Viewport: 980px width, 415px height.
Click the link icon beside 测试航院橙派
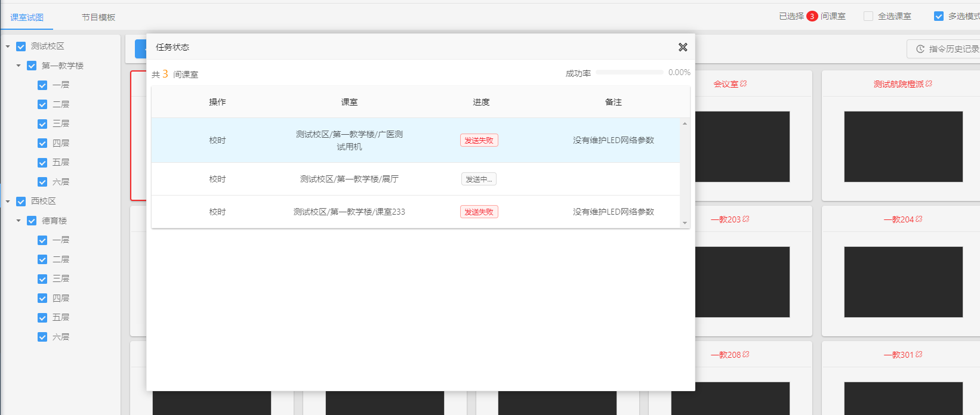(929, 84)
